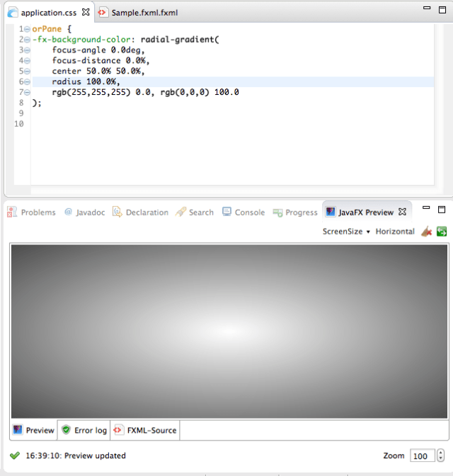This screenshot has width=453, height=476.
Task: Close the JavaFX Preview view
Action: click(402, 212)
